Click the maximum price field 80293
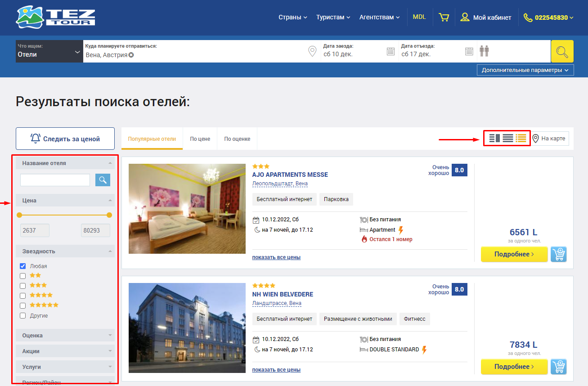588x386 pixels. (95, 230)
